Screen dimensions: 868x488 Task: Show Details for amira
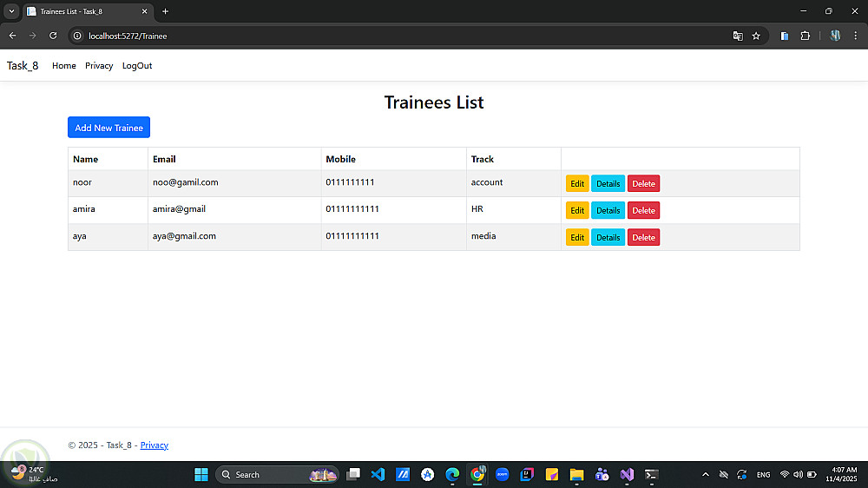(x=608, y=210)
